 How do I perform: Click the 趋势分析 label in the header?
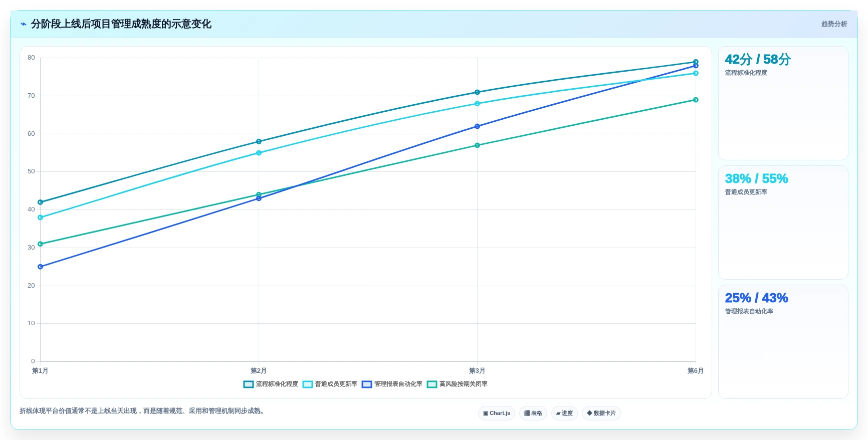coord(834,24)
